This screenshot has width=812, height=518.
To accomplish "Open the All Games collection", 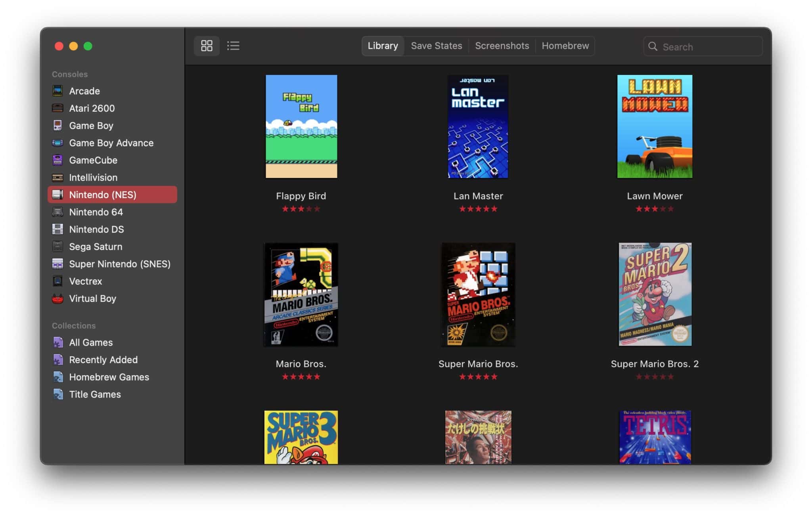I will pos(90,342).
